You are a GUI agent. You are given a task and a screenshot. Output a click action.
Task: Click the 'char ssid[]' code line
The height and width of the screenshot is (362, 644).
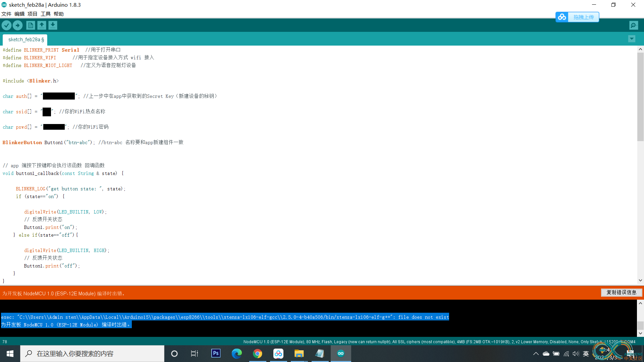click(54, 112)
